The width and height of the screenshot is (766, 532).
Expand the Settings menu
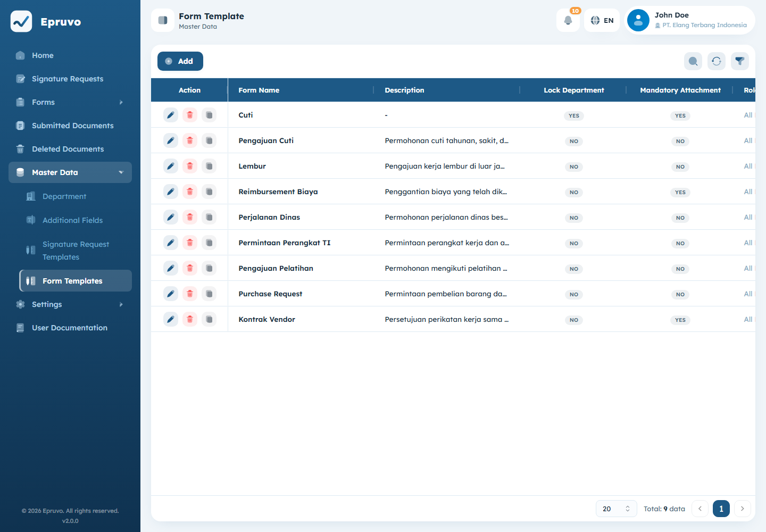(70, 304)
